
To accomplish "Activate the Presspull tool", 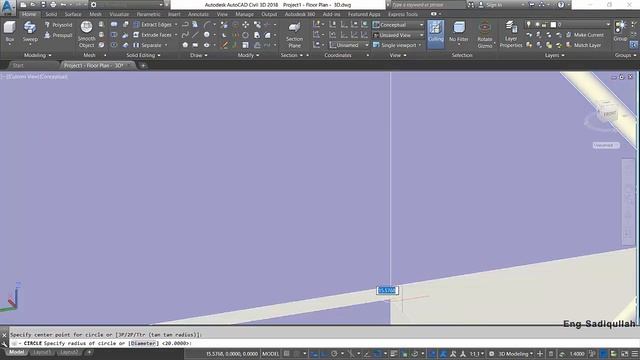I will [x=58, y=35].
